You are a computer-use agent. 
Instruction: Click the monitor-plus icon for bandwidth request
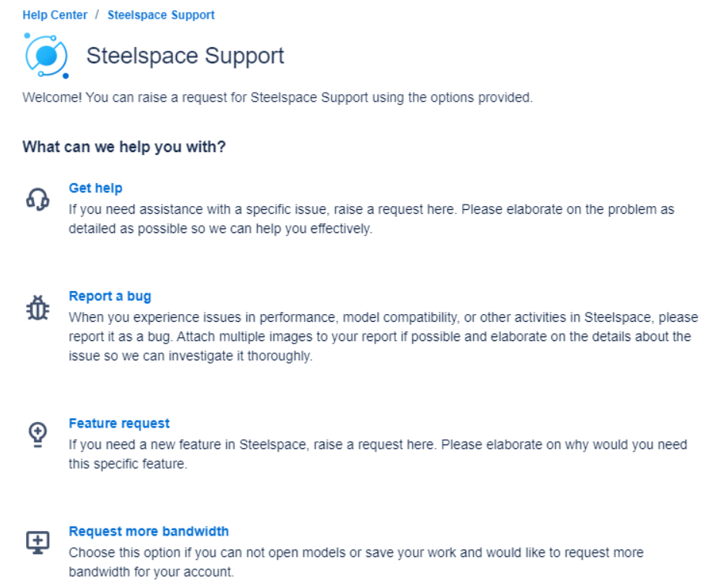tap(38, 542)
